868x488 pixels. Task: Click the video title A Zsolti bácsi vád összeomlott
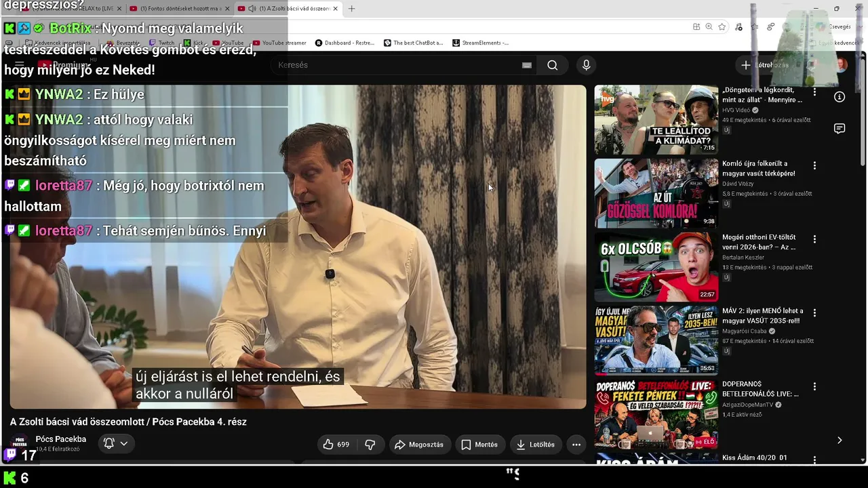(128, 422)
